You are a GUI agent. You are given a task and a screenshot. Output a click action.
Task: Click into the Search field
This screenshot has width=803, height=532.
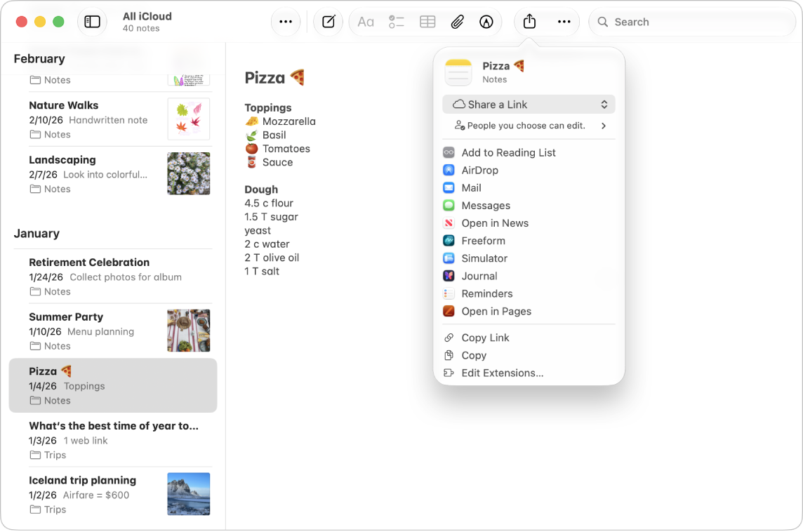[691, 22]
